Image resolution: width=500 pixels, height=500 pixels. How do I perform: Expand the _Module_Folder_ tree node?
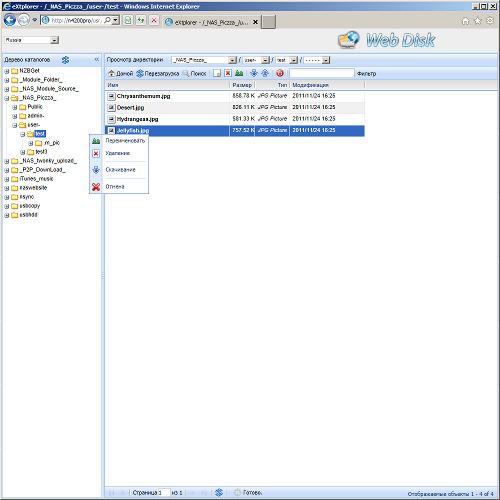(7, 80)
